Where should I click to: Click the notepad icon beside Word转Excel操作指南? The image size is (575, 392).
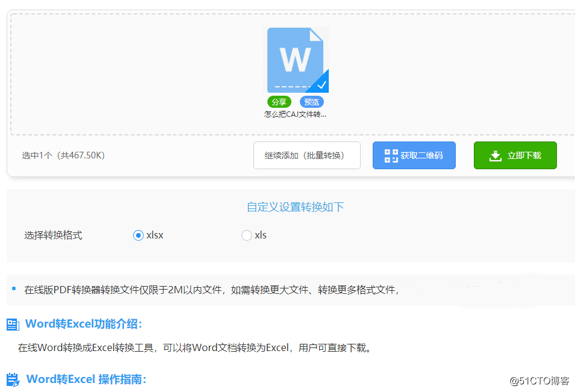[x=13, y=379]
